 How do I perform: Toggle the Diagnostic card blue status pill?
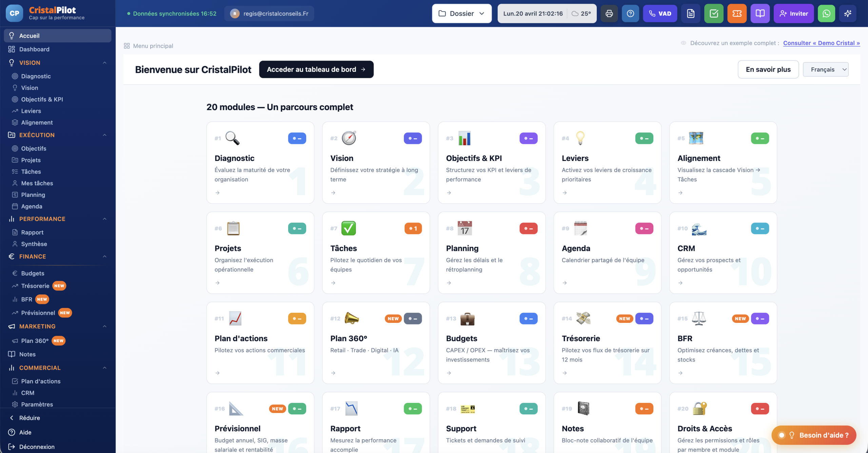(x=297, y=138)
